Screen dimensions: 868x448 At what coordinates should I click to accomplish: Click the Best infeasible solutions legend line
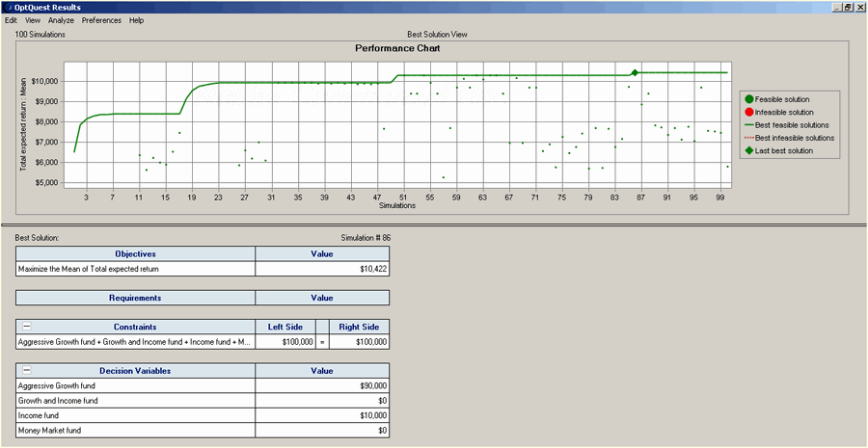[748, 138]
